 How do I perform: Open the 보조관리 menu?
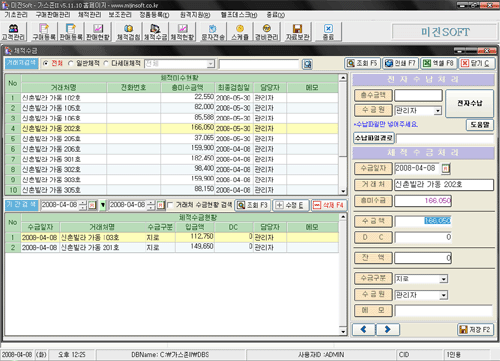coord(120,15)
